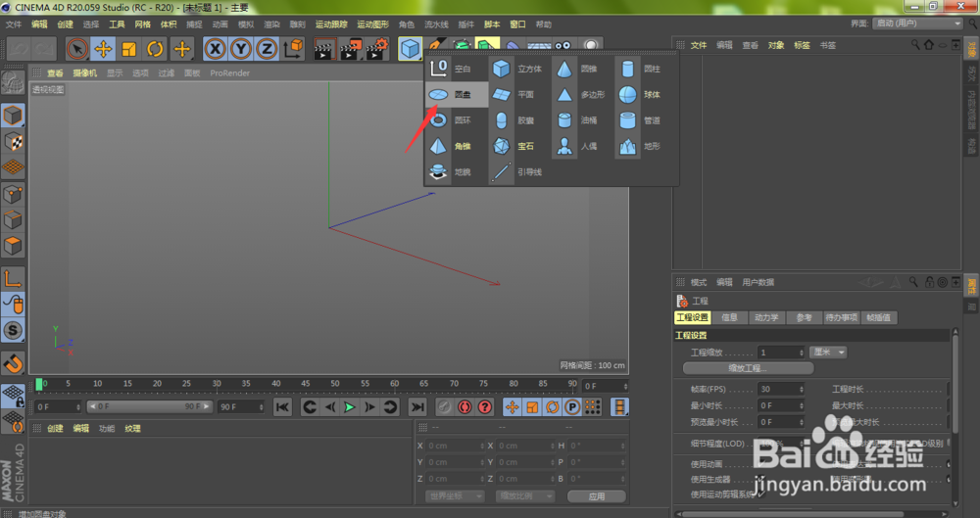The image size is (980, 518).
Task: Toggle X axis lock
Action: [x=215, y=49]
